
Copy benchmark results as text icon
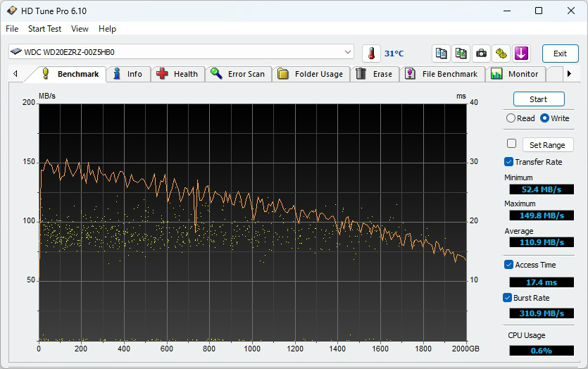(x=442, y=54)
